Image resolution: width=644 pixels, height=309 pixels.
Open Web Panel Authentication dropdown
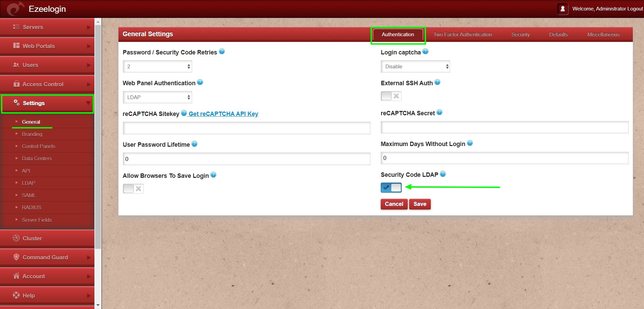[x=157, y=97]
